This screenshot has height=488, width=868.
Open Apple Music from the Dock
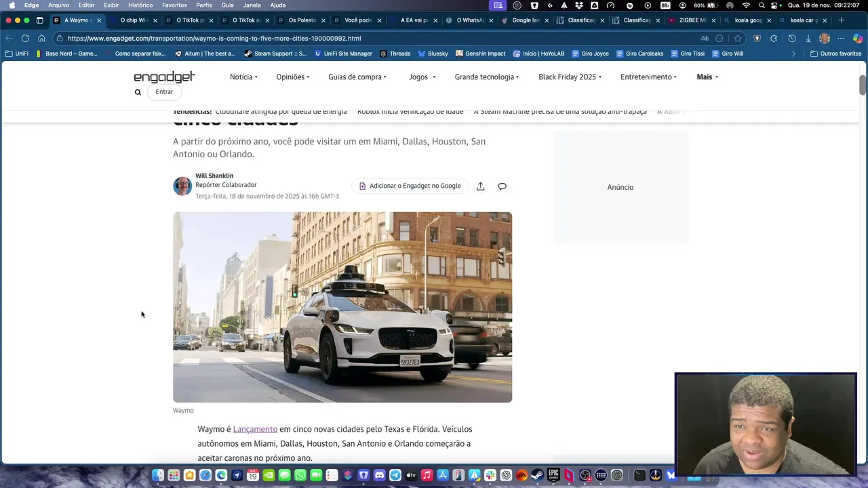coord(427,475)
